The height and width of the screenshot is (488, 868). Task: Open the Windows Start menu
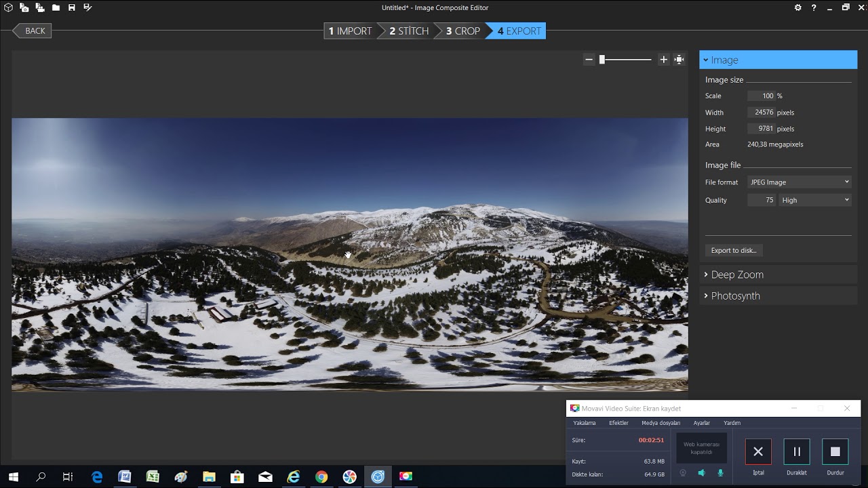[13, 476]
